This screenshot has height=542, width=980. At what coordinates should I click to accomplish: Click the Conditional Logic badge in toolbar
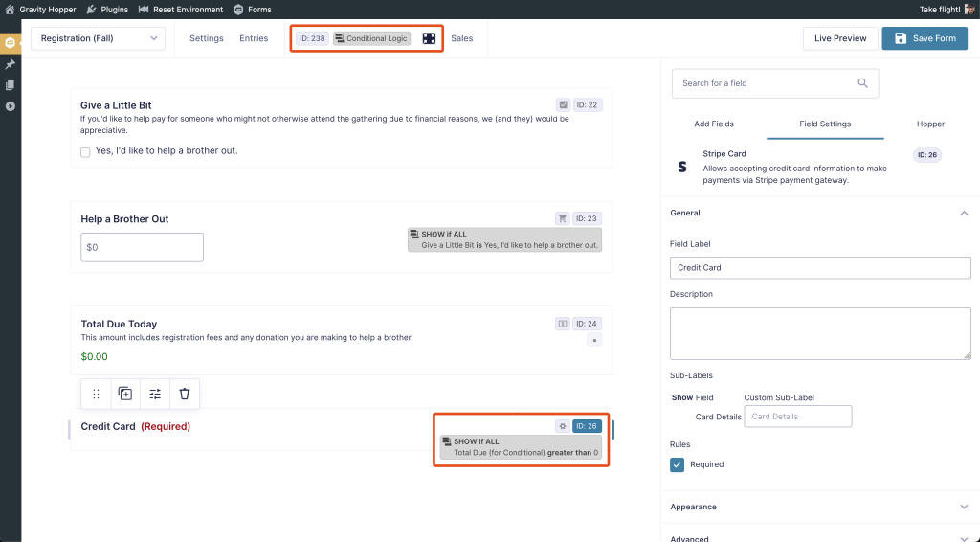(x=372, y=38)
